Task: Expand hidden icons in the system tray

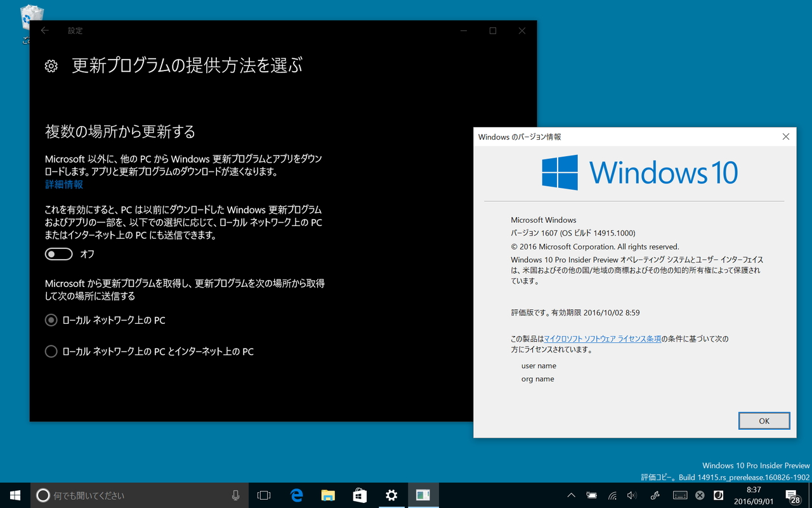Action: 572,495
